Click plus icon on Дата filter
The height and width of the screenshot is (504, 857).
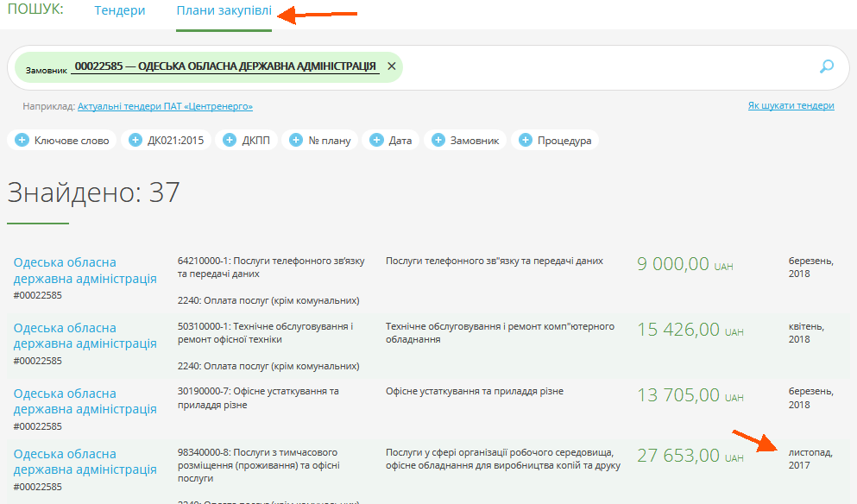tap(376, 141)
